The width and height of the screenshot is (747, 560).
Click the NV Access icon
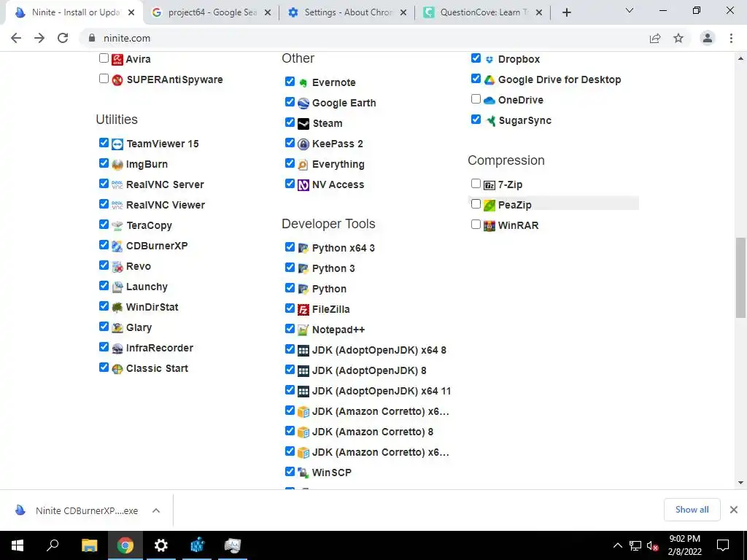(303, 184)
